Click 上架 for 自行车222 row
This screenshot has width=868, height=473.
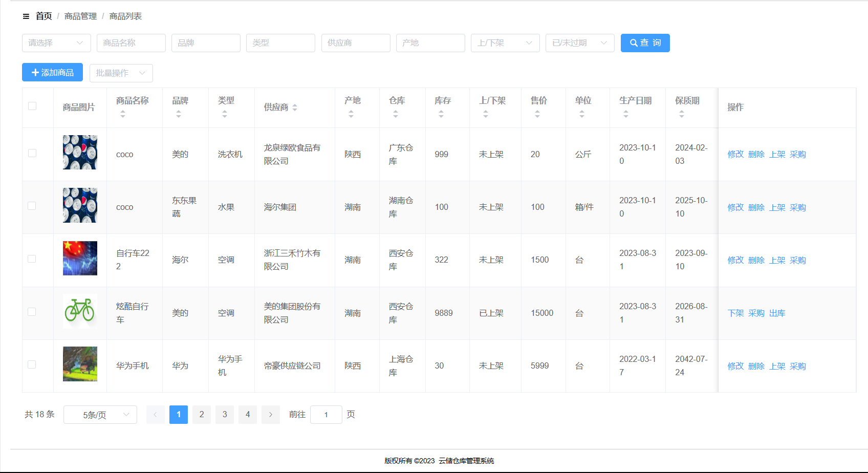point(777,260)
